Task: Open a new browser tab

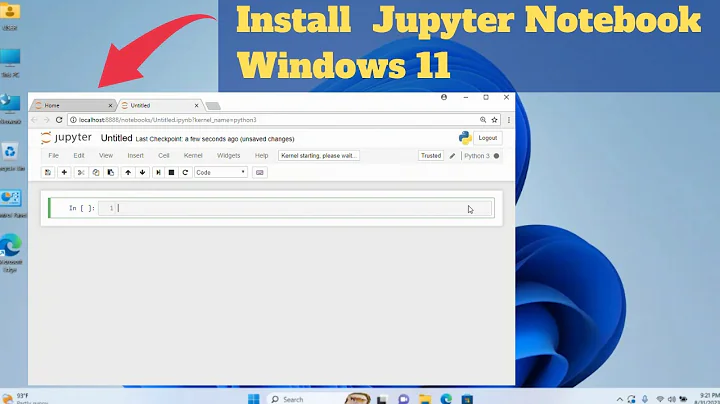Action: [x=213, y=106]
